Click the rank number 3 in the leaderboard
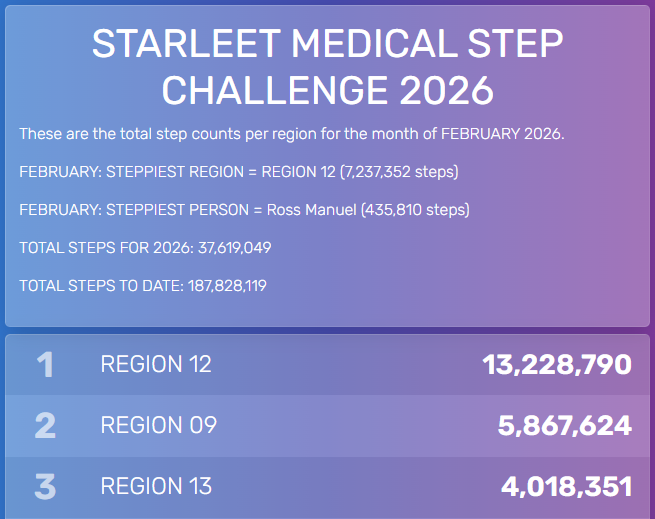Image resolution: width=655 pixels, height=519 pixels. [x=44, y=487]
